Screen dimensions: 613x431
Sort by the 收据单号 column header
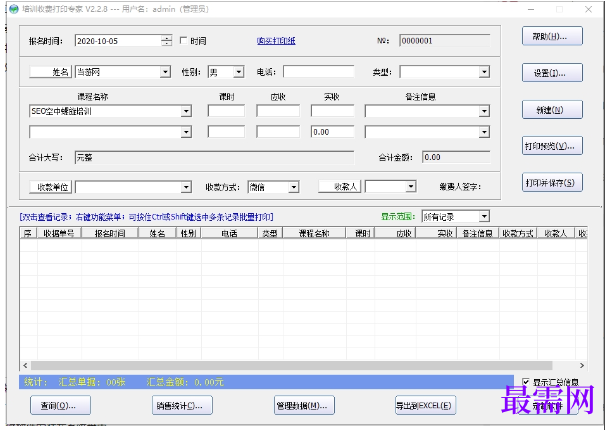[59, 233]
